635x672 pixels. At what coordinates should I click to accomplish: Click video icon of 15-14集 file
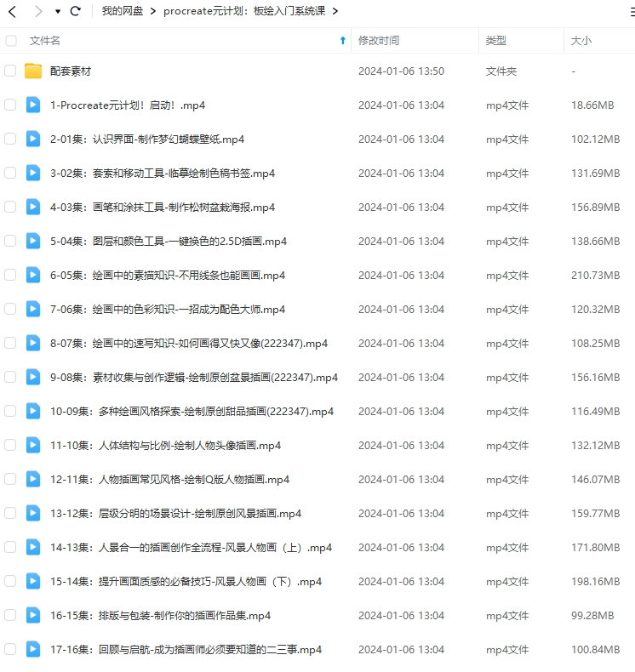[x=33, y=581]
